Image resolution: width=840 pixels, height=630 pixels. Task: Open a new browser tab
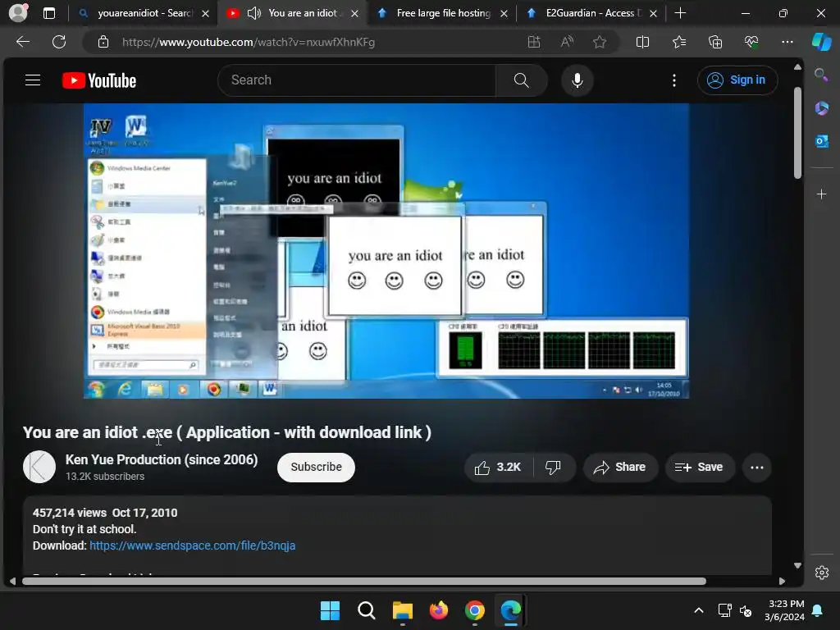tap(680, 13)
